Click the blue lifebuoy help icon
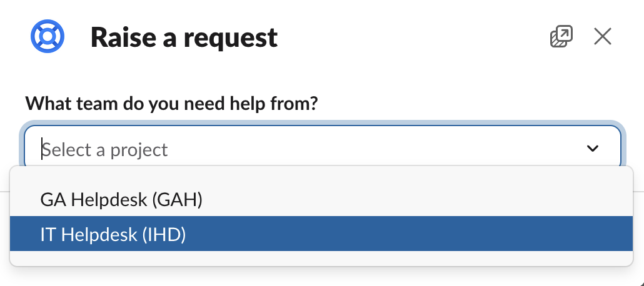 pos(48,37)
